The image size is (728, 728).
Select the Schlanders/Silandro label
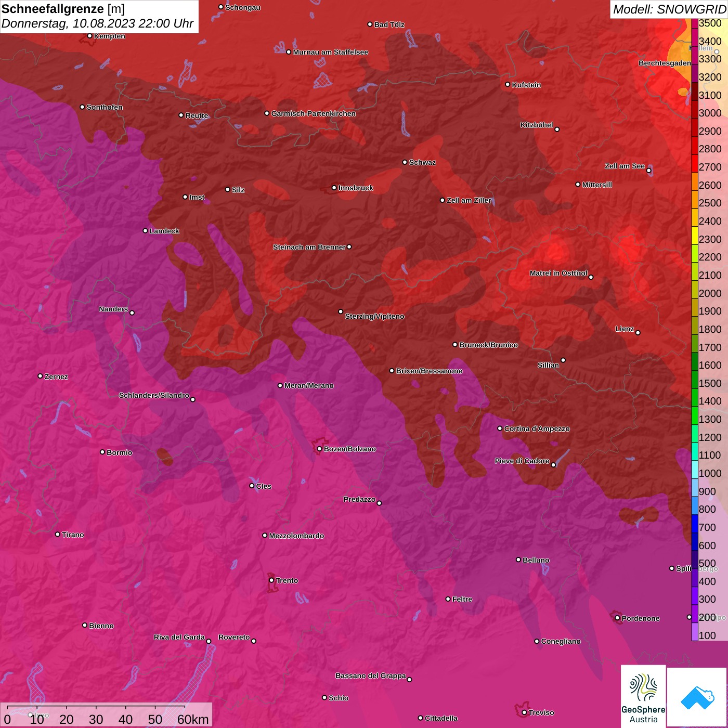154,395
